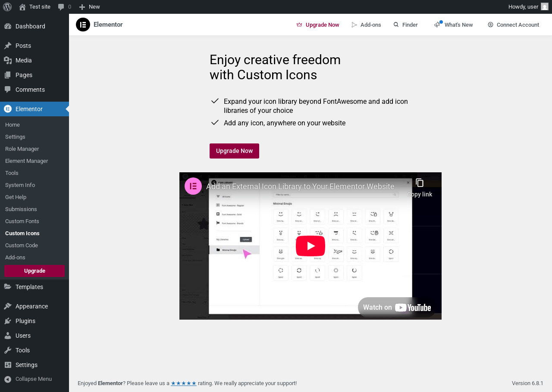Click the Finder magnifier icon

click(x=396, y=25)
